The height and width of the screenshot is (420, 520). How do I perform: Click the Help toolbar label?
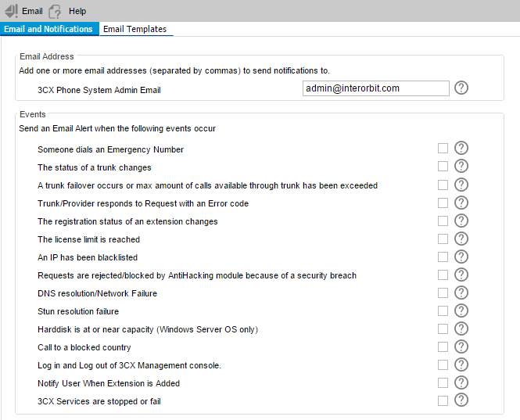[x=77, y=11]
